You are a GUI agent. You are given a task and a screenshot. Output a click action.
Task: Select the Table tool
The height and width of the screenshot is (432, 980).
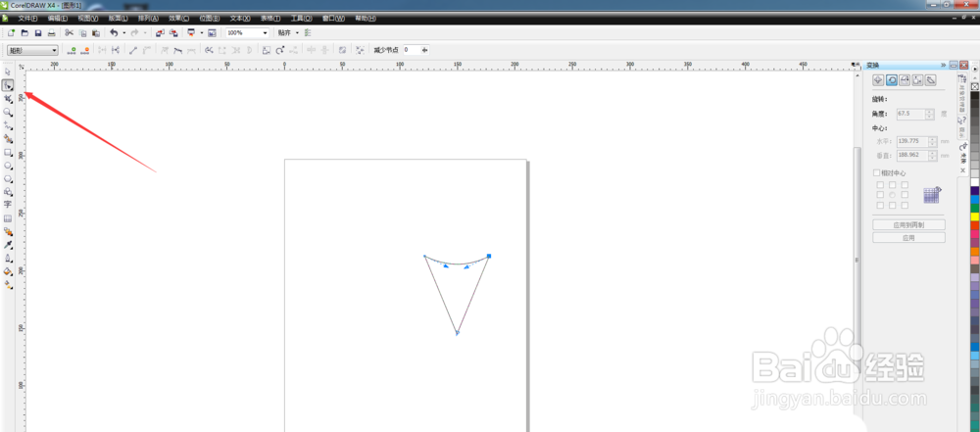point(8,218)
